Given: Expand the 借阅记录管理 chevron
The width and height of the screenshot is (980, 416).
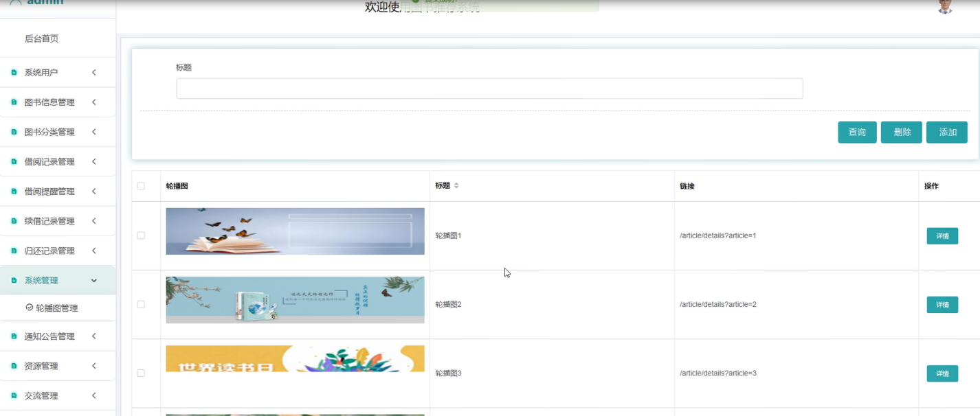Looking at the screenshot, I should [94, 161].
